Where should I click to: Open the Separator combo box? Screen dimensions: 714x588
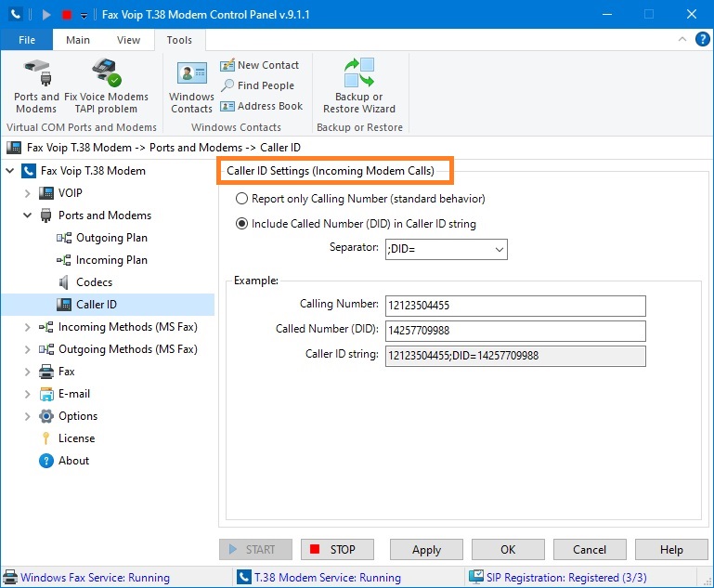[447, 249]
